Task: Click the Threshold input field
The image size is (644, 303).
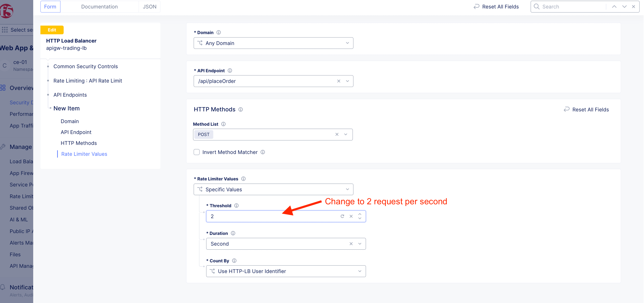Action: pyautogui.click(x=273, y=216)
